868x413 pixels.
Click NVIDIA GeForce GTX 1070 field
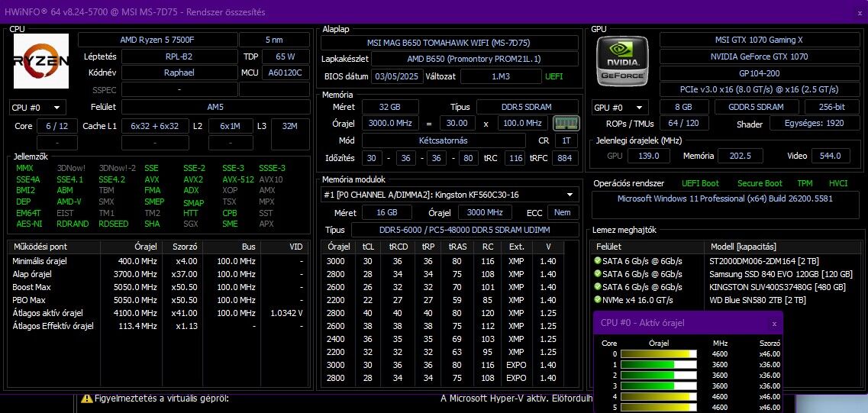tap(758, 56)
